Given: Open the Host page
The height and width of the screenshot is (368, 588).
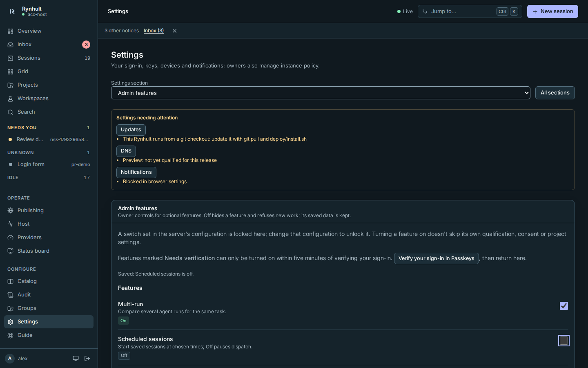Looking at the screenshot, I should pyautogui.click(x=49, y=224).
